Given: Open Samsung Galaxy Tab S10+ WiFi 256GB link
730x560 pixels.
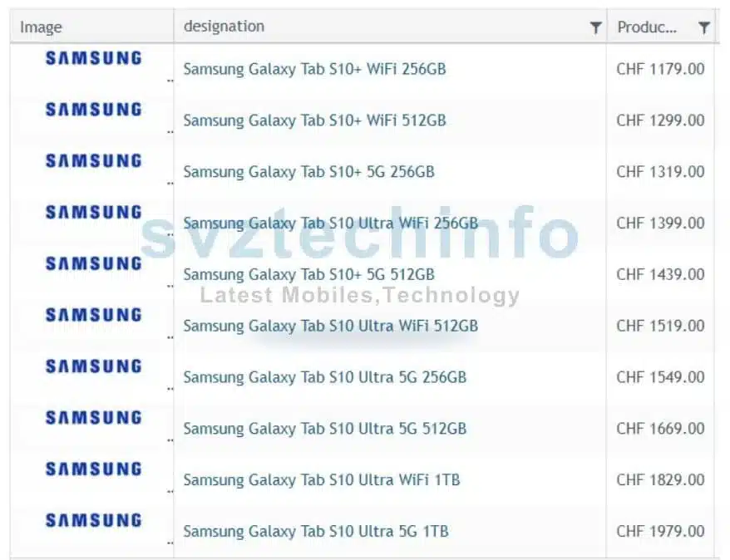Looking at the screenshot, I should coord(315,69).
